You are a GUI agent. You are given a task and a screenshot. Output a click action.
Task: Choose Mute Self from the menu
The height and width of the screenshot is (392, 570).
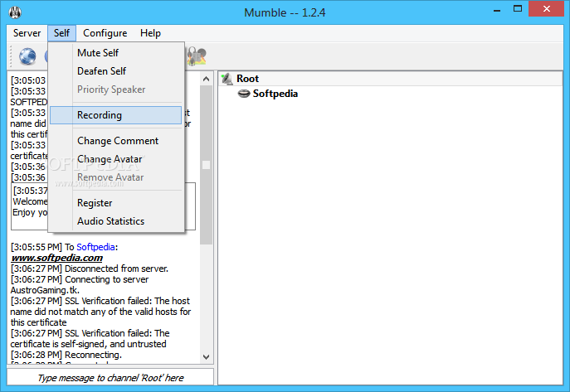pos(115,53)
